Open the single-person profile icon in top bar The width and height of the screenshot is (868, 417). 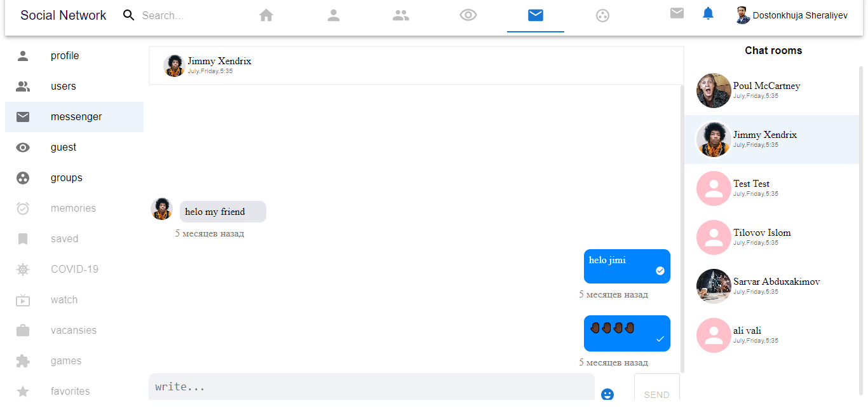(334, 15)
